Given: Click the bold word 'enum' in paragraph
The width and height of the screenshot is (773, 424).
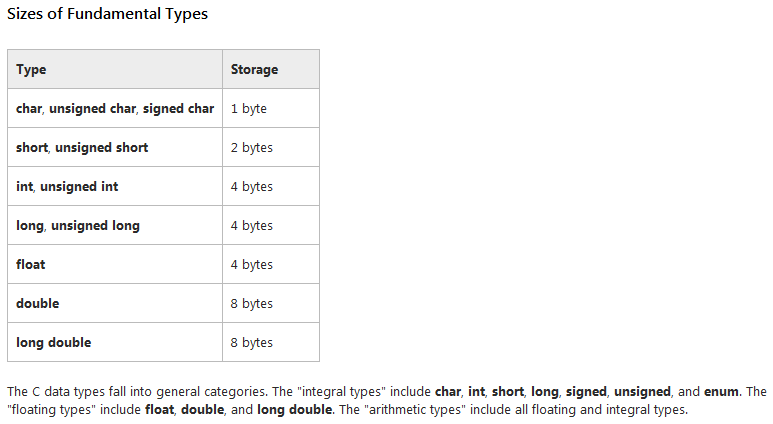Looking at the screenshot, I should pos(721,391).
